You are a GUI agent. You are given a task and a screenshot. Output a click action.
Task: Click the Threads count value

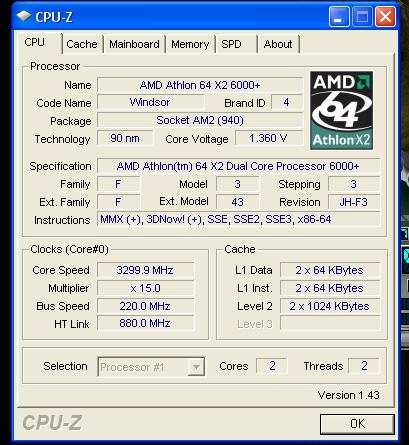click(x=364, y=366)
